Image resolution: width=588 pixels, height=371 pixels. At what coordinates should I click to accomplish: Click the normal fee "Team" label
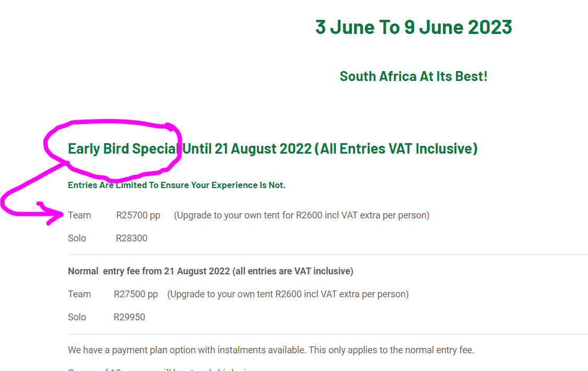[79, 294]
